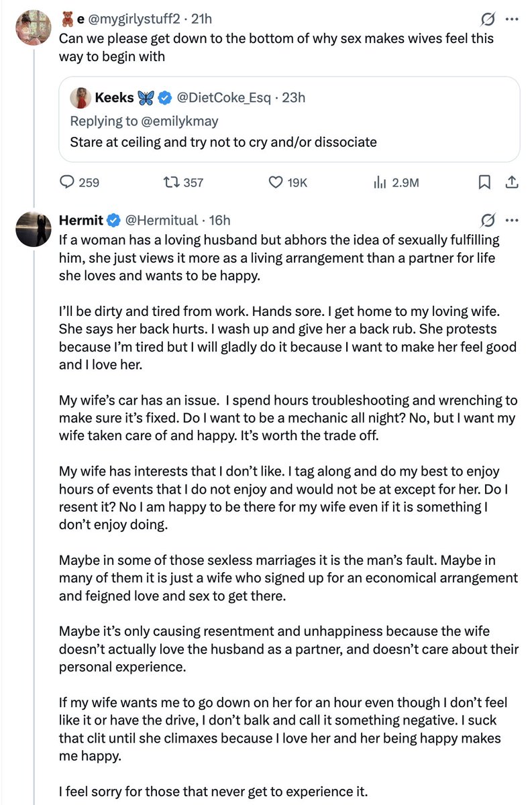532x805 pixels.
Task: Click the Hermit display name
Action: pos(80,220)
